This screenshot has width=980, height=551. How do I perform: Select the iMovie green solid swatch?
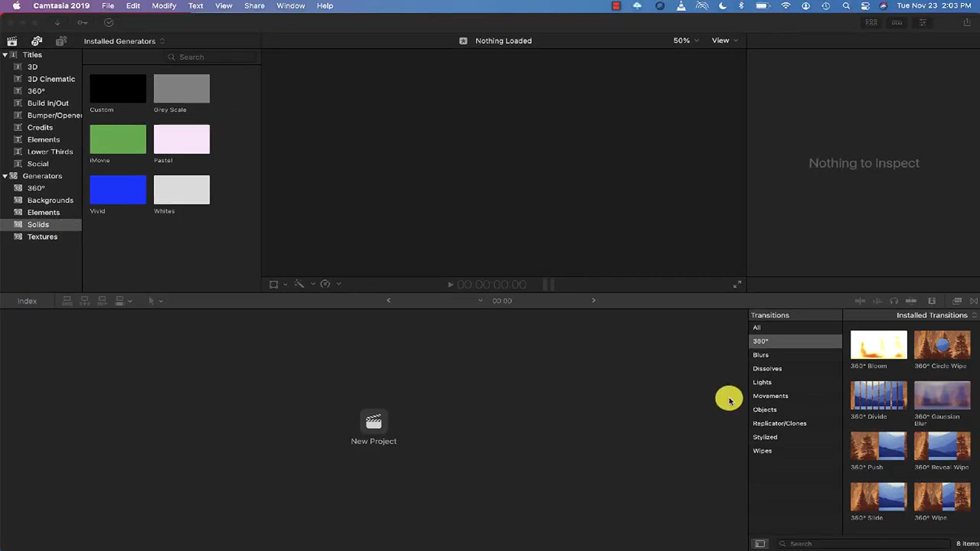point(118,139)
